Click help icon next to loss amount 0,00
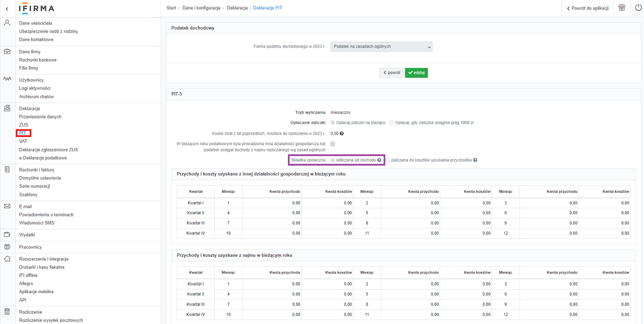Screen dimensions: 644x324 [x=342, y=133]
